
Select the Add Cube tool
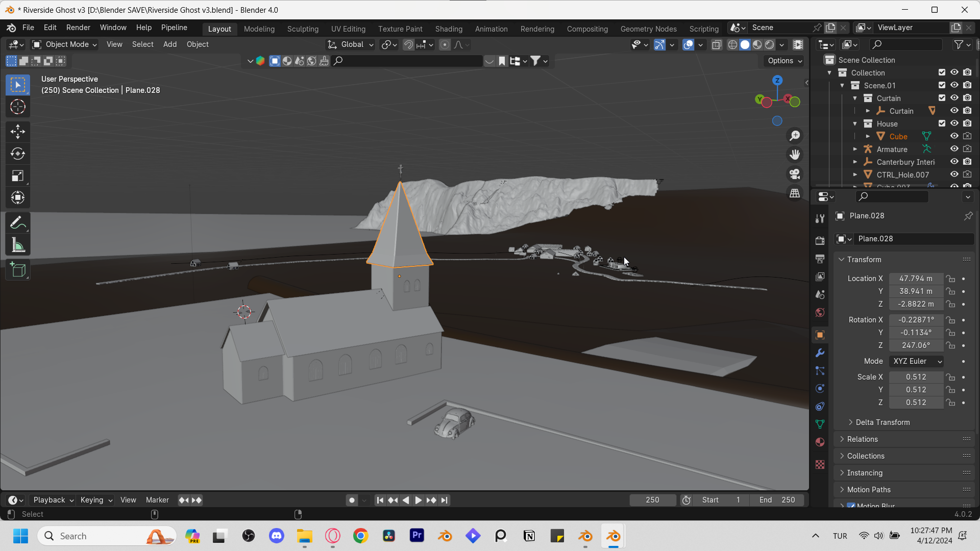tap(18, 270)
